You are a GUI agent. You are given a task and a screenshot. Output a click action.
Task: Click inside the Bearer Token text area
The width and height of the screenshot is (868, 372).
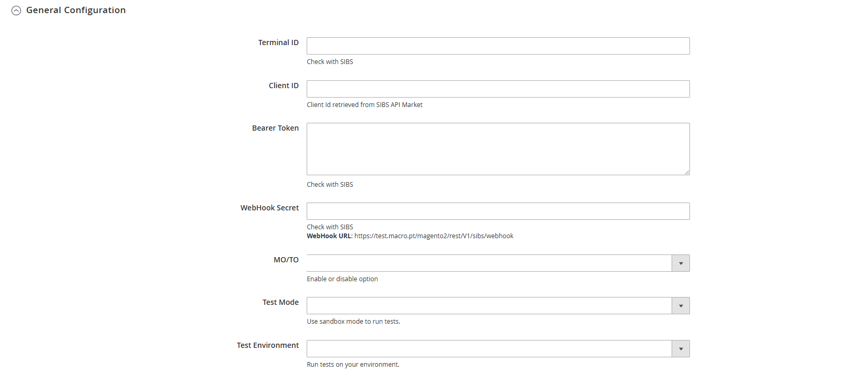[x=498, y=149]
